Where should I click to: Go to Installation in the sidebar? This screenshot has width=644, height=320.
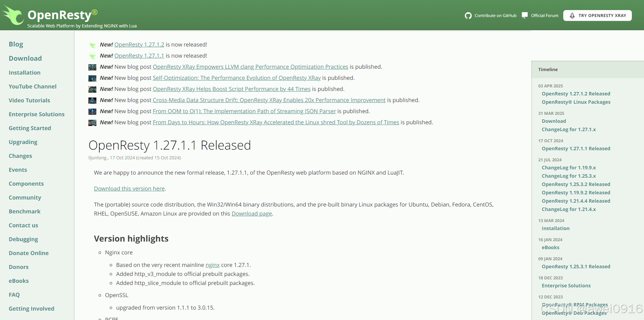[x=25, y=73]
